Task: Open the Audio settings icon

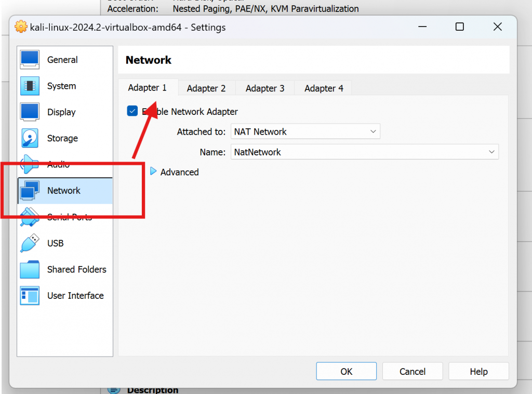Action: 30,164
